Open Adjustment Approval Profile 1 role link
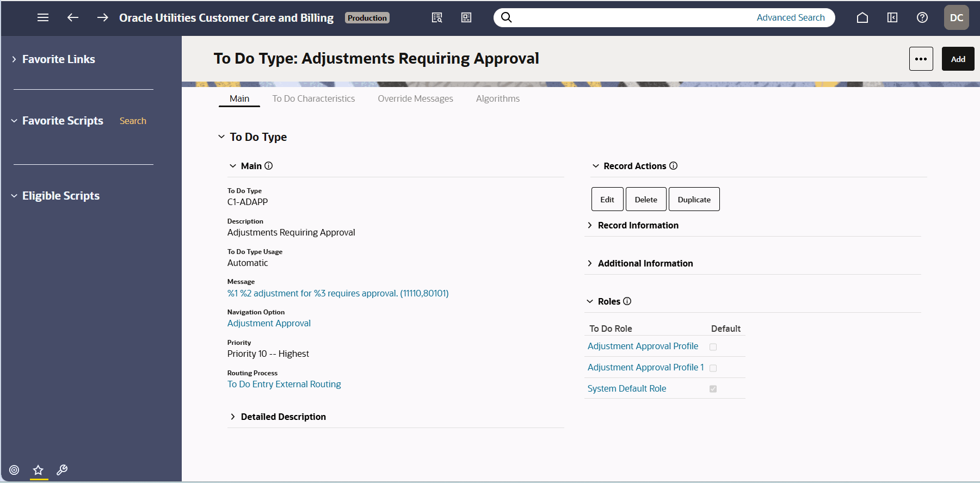 coord(645,367)
